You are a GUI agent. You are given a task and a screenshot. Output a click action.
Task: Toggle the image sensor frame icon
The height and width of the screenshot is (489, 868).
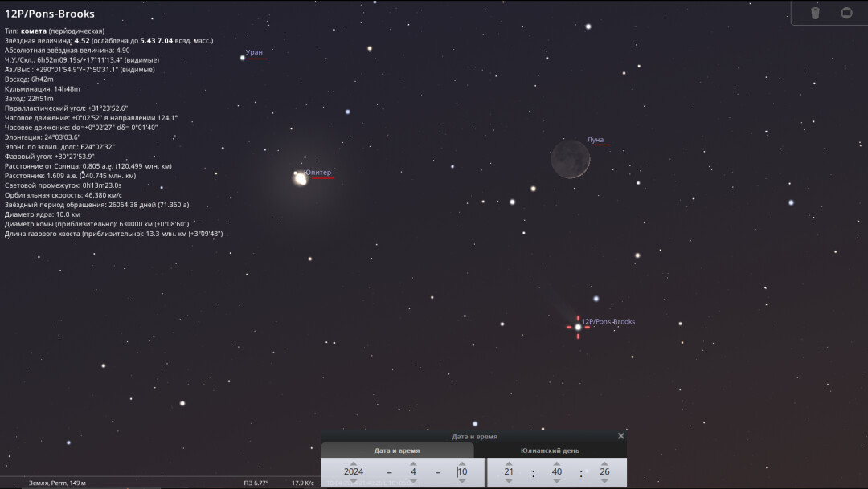pyautogui.click(x=846, y=13)
